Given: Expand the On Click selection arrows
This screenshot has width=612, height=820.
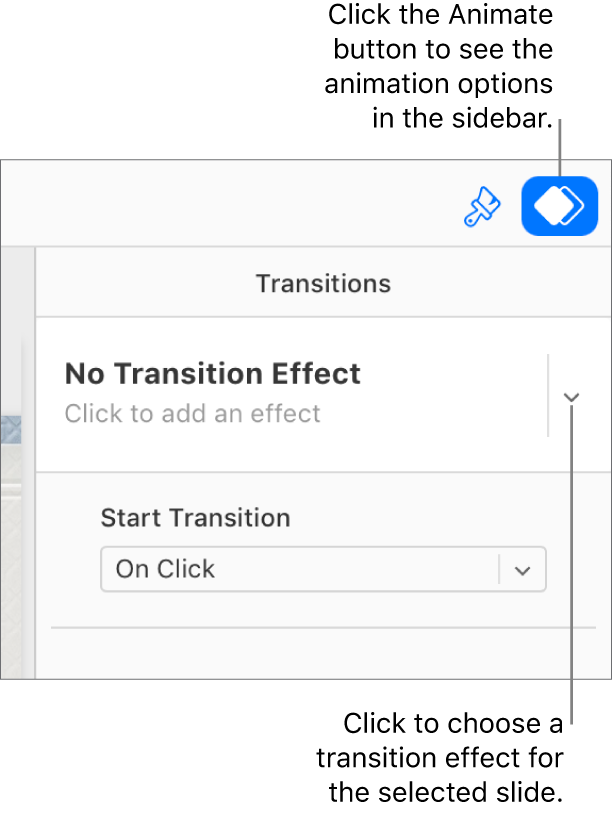Looking at the screenshot, I should pos(522,569).
